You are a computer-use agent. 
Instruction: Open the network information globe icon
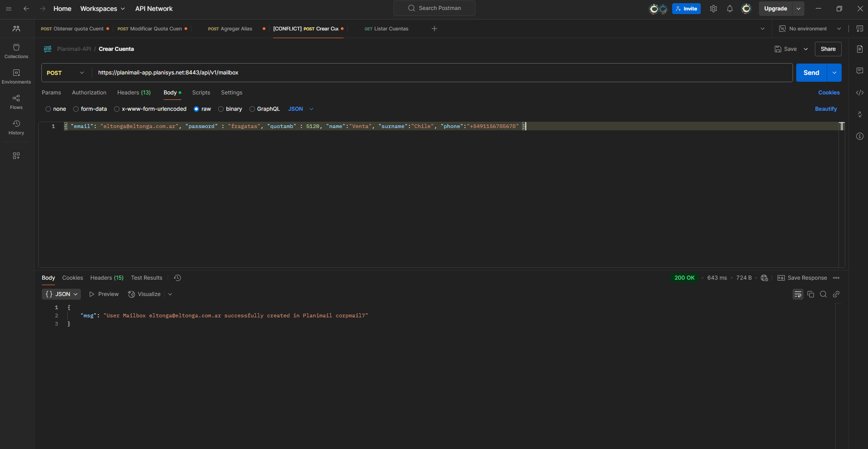pyautogui.click(x=764, y=278)
